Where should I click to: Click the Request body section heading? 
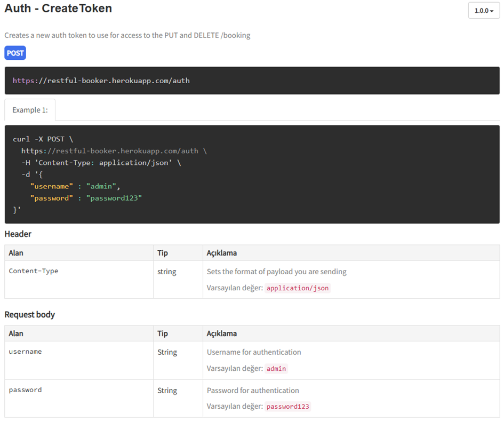click(x=30, y=315)
